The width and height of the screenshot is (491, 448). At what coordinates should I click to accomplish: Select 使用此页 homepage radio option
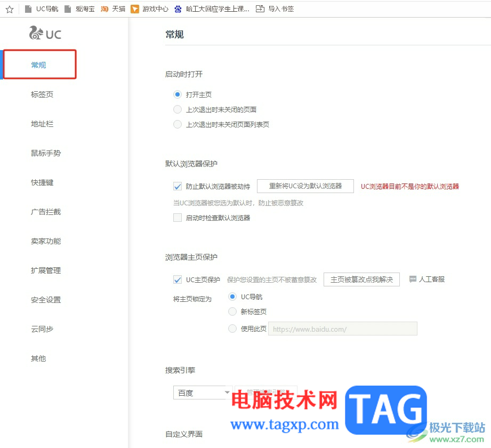pyautogui.click(x=232, y=329)
